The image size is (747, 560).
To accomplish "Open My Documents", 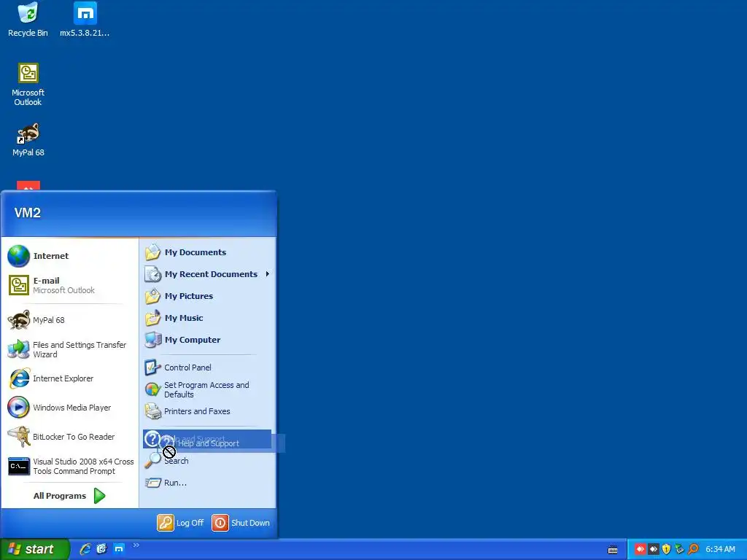I will click(x=207, y=252).
